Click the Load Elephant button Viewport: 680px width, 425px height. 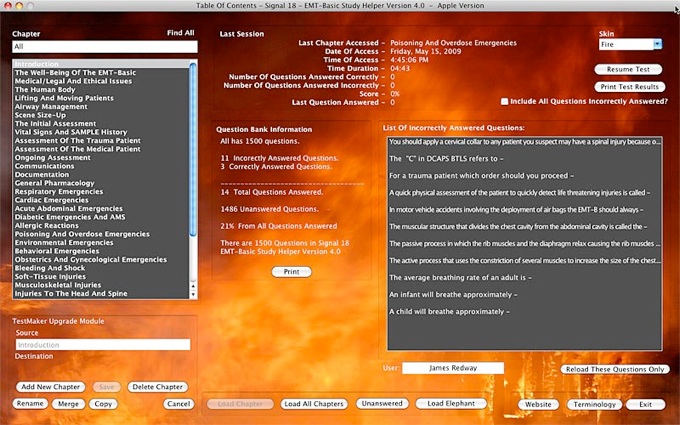(x=451, y=403)
